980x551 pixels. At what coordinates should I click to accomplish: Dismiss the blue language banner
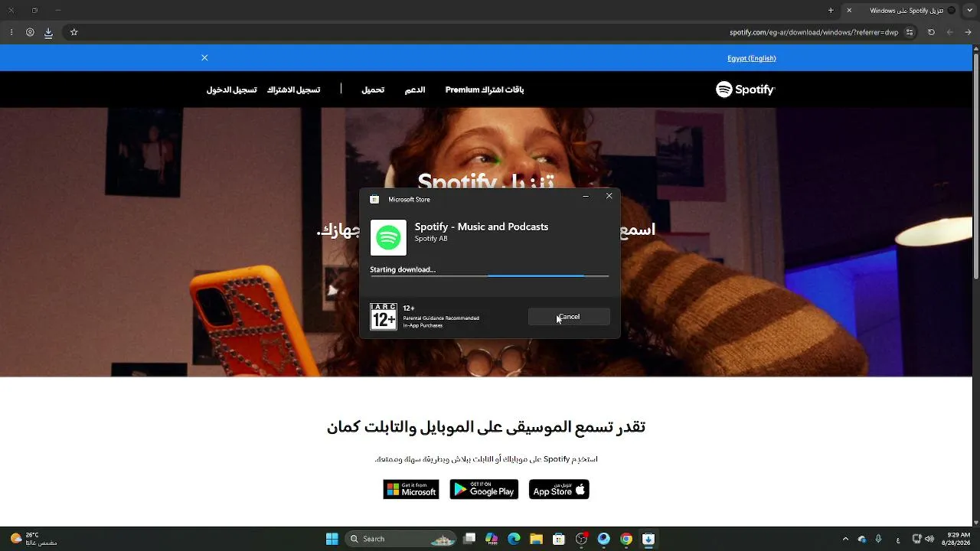tap(204, 58)
